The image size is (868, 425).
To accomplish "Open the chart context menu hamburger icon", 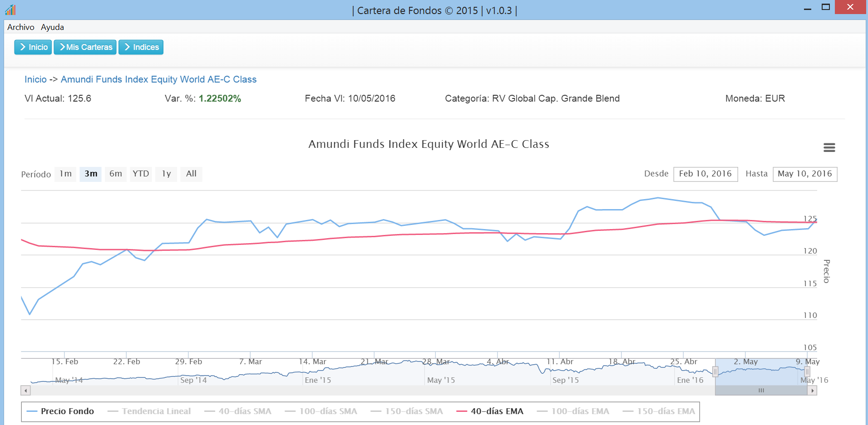I will (x=829, y=147).
